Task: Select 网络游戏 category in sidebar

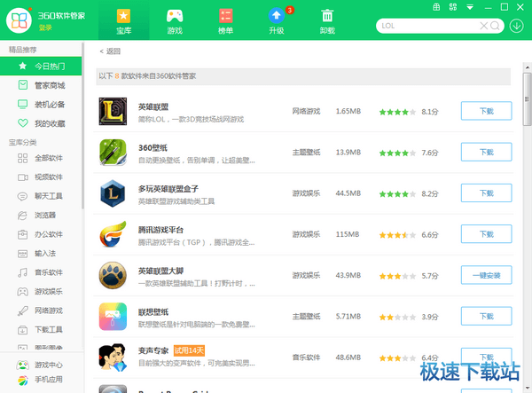Action: point(41,310)
